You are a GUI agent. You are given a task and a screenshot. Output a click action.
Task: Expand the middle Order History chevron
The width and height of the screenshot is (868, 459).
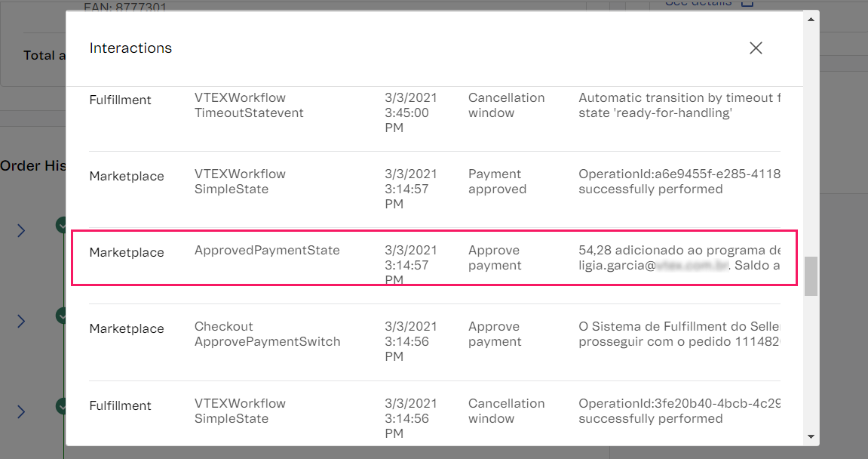(21, 321)
